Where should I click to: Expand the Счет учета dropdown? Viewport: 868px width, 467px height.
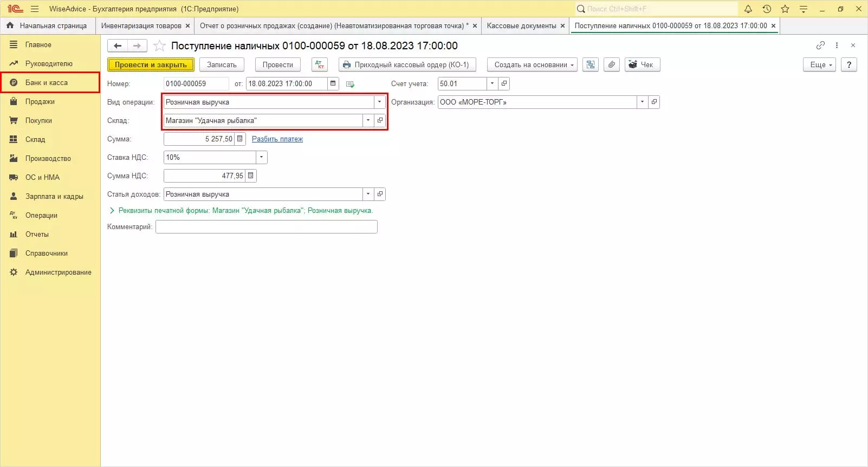(492, 83)
